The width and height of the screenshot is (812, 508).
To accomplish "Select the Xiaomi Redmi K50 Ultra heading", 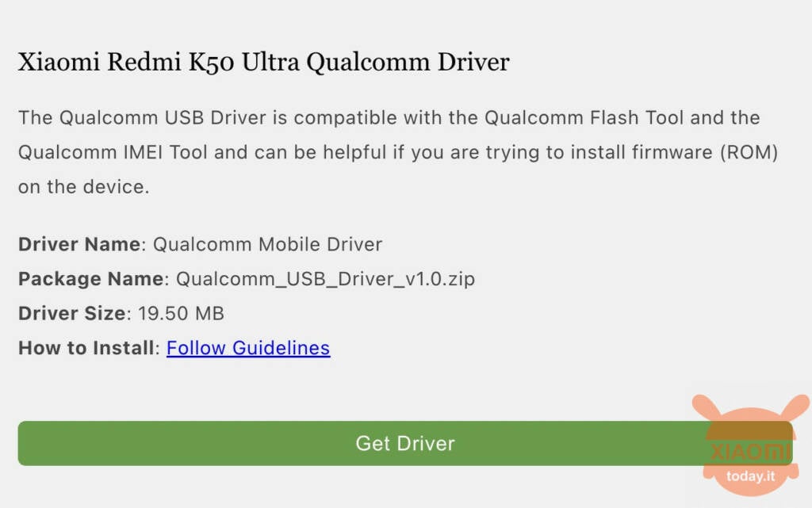I will [263, 63].
